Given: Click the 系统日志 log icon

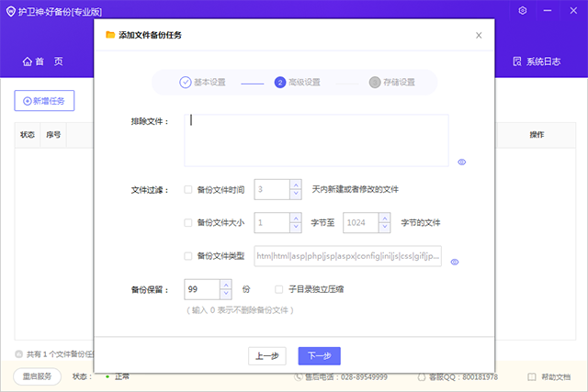Looking at the screenshot, I should [517, 62].
